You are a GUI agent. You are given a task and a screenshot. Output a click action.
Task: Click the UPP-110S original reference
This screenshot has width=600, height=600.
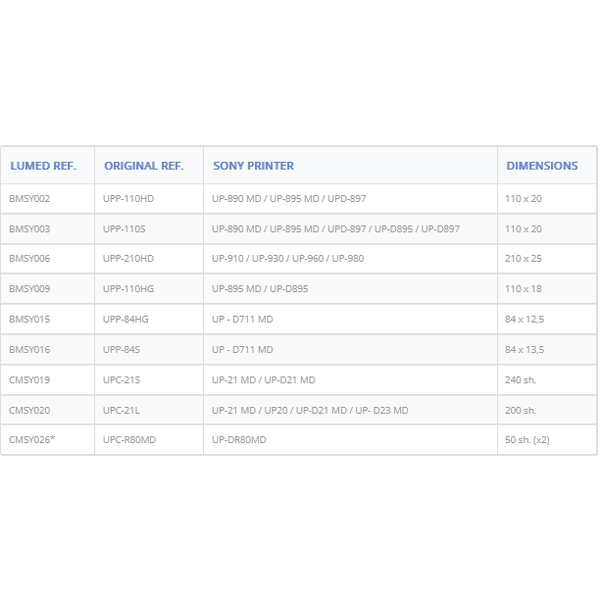click(x=124, y=229)
